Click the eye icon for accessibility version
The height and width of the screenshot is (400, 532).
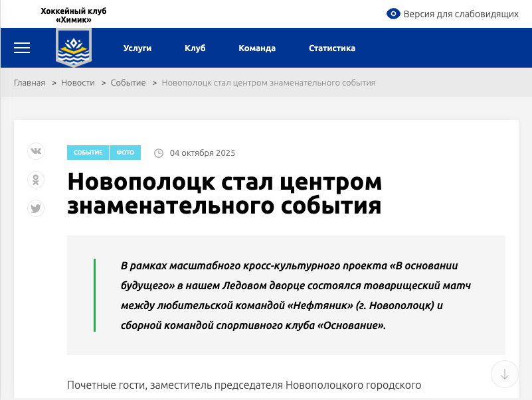click(393, 14)
